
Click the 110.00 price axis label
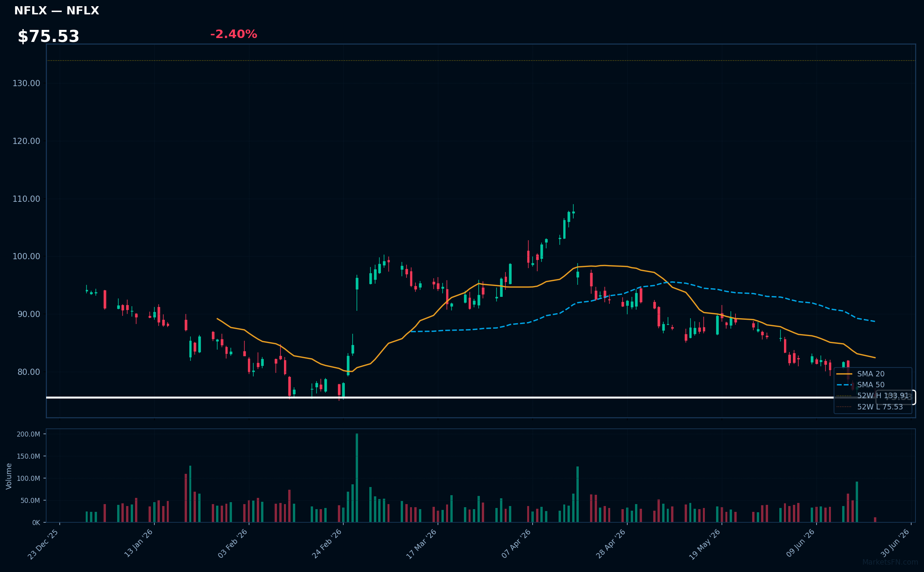click(x=26, y=199)
